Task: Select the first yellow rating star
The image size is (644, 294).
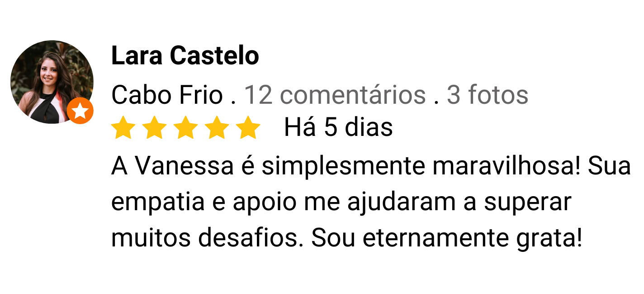Action: (x=123, y=127)
